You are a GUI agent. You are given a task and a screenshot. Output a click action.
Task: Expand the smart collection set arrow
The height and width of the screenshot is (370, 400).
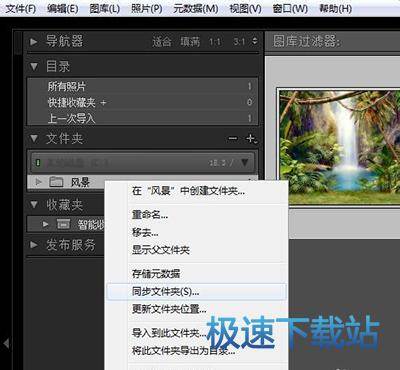(x=46, y=224)
